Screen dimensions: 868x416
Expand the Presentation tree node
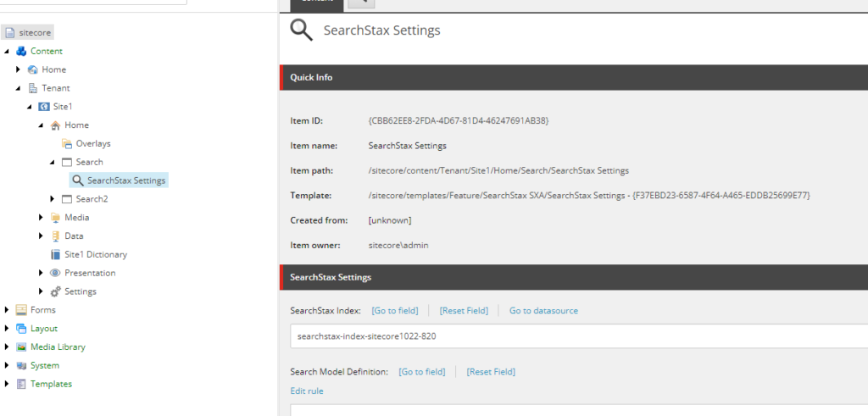coord(41,273)
